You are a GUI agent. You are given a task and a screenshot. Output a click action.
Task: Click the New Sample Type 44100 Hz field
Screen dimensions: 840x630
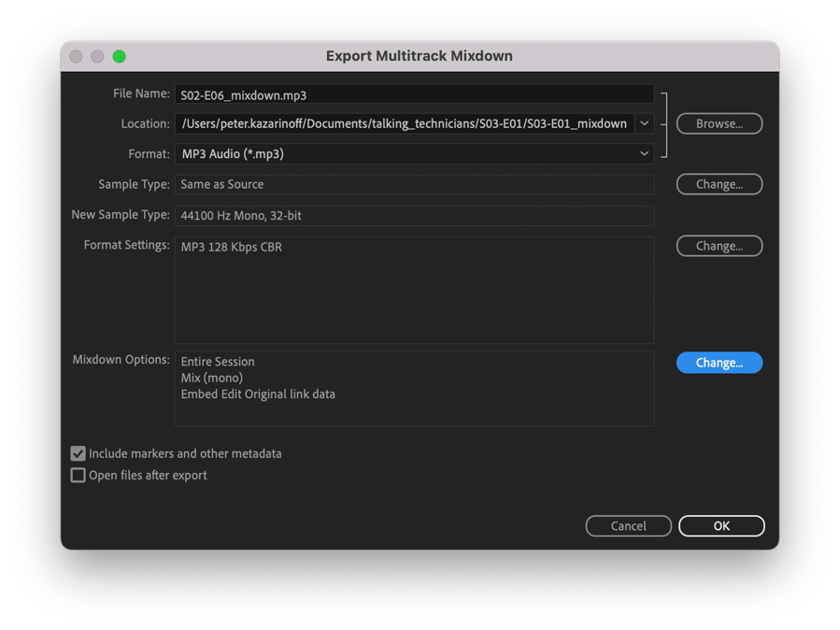(413, 216)
